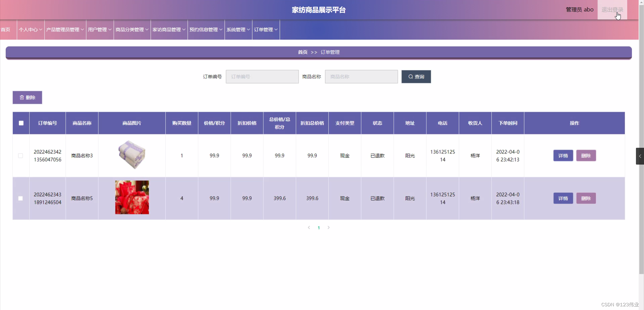
Task: Click the scrollbar up arrow
Action: pyautogui.click(x=641, y=3)
